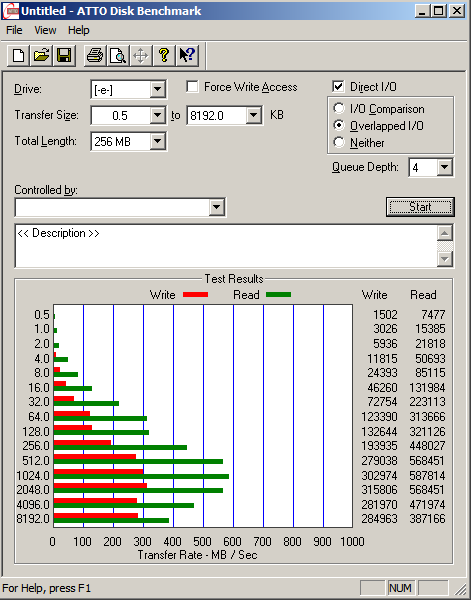
Task: Click the window resize grip corner
Action: pos(461,590)
